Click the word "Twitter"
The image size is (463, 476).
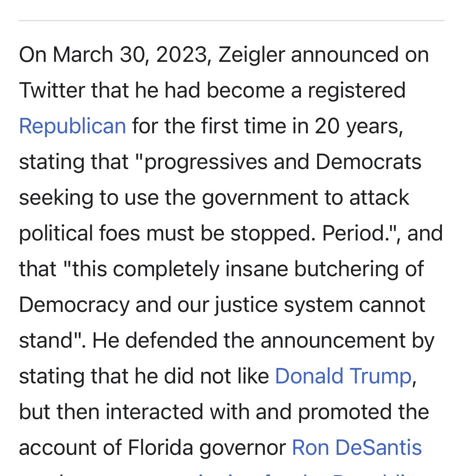[x=52, y=90]
